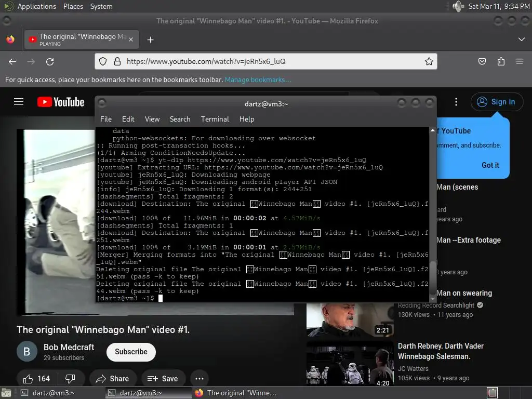Image resolution: width=532 pixels, height=399 pixels.
Task: Open the System menu
Action: (101, 6)
